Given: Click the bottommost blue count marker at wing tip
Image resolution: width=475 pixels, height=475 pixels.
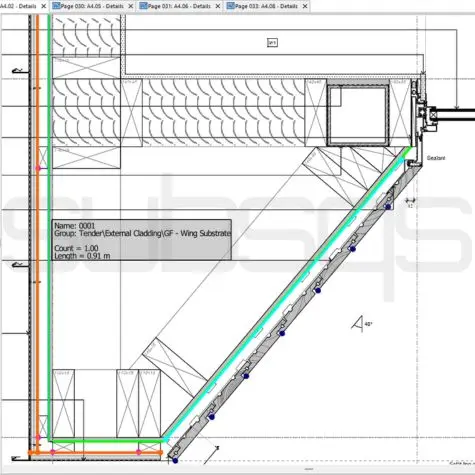Looking at the screenshot, I should tap(175, 461).
